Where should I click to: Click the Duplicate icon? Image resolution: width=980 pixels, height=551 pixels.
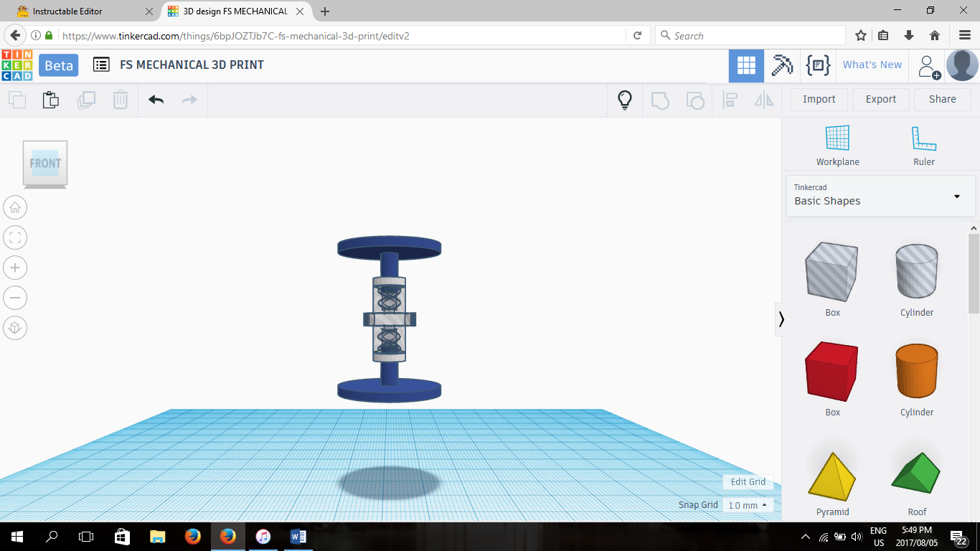(x=86, y=100)
